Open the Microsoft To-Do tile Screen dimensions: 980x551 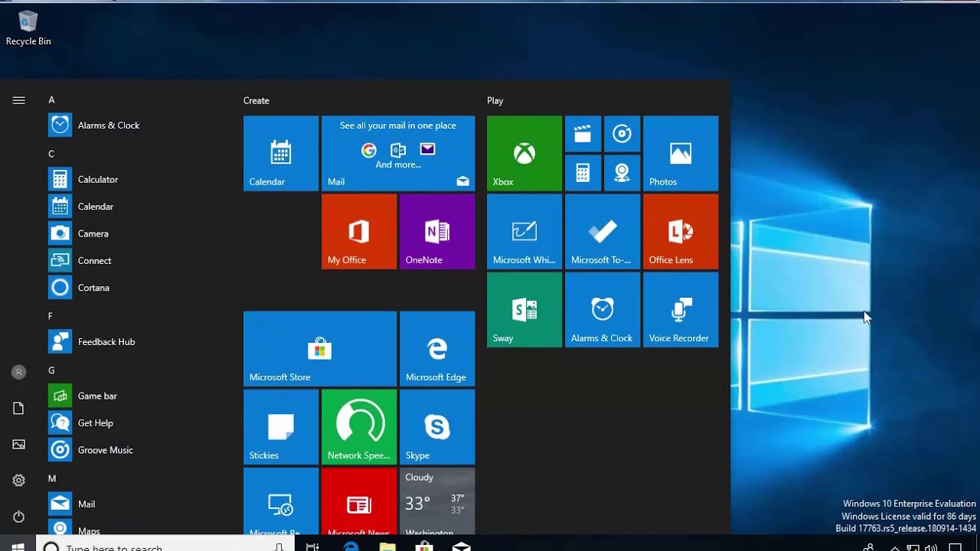click(x=603, y=231)
